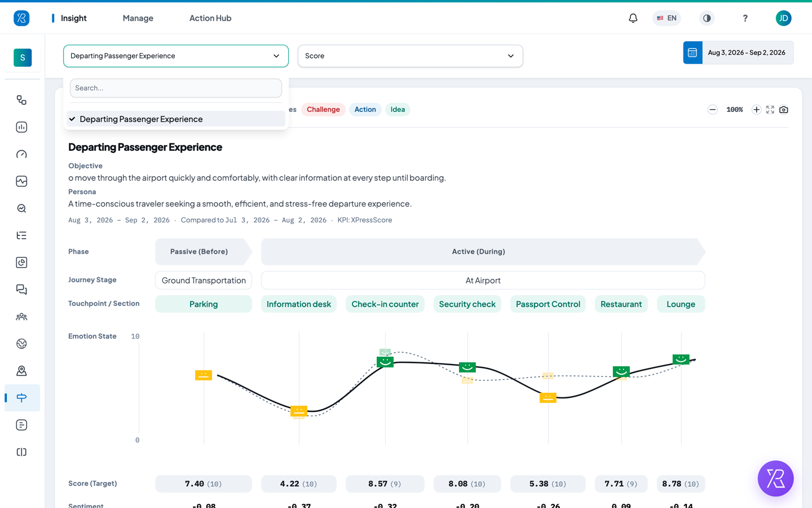Open the gauge sidebar icon
Screen dimensions: 812x508
point(22,154)
